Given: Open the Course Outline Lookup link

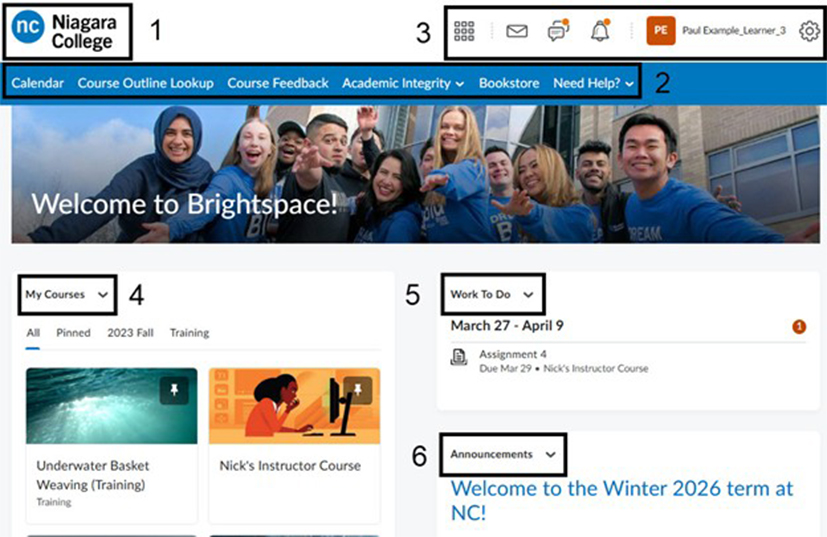Looking at the screenshot, I should coord(146,83).
